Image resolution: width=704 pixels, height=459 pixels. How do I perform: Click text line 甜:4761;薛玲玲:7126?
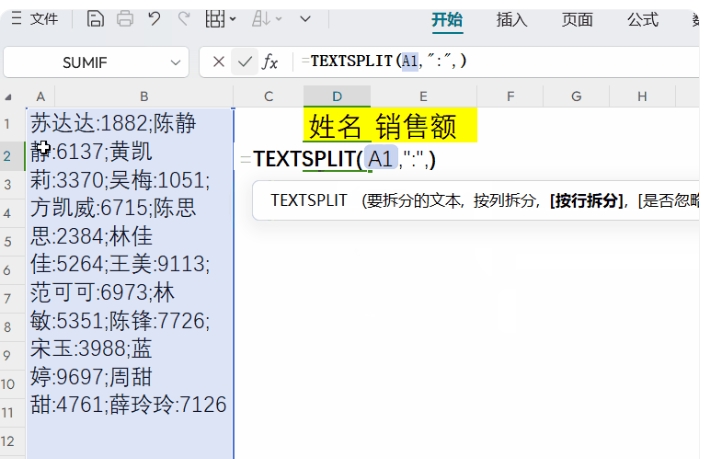pyautogui.click(x=128, y=405)
